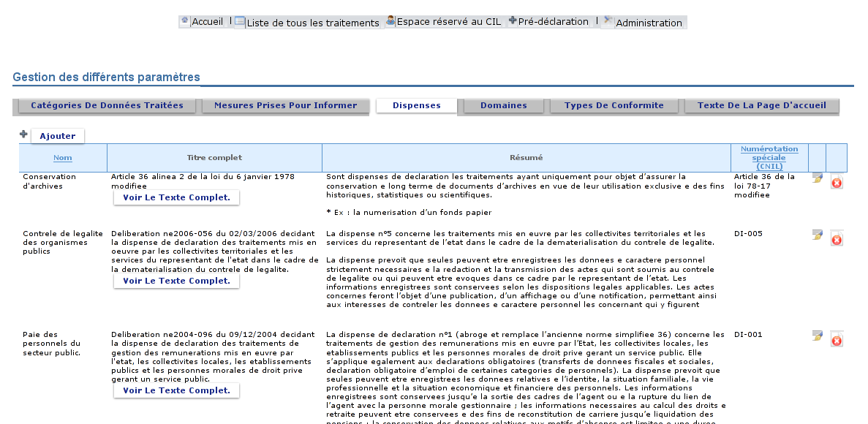Viewport: 868px width, 424px height.
Task: Open the Types De Conformite tab
Action: tap(614, 106)
